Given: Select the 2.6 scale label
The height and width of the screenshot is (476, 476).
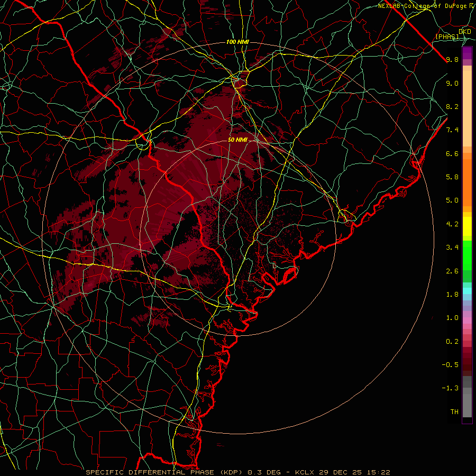Looking at the screenshot, I should pos(452,271).
